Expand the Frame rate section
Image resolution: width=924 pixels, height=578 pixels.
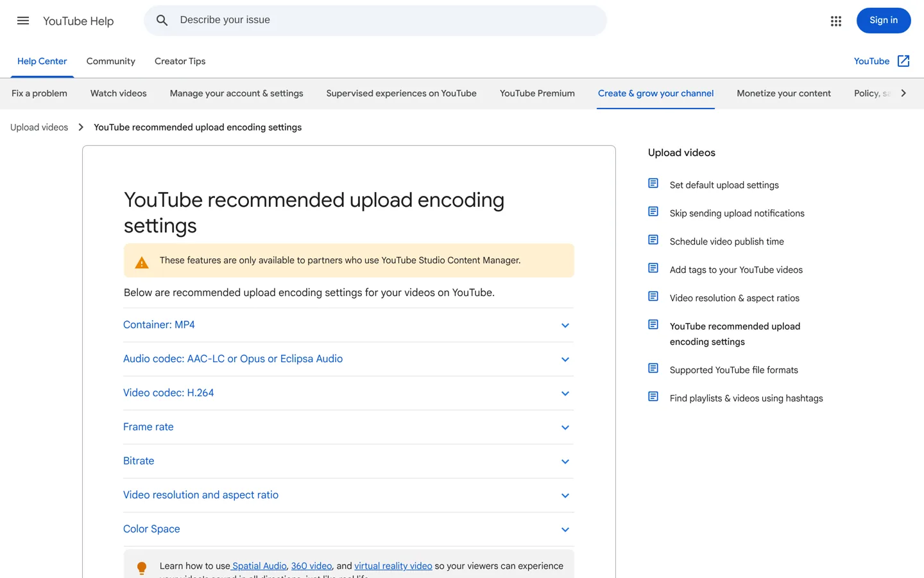tap(348, 427)
